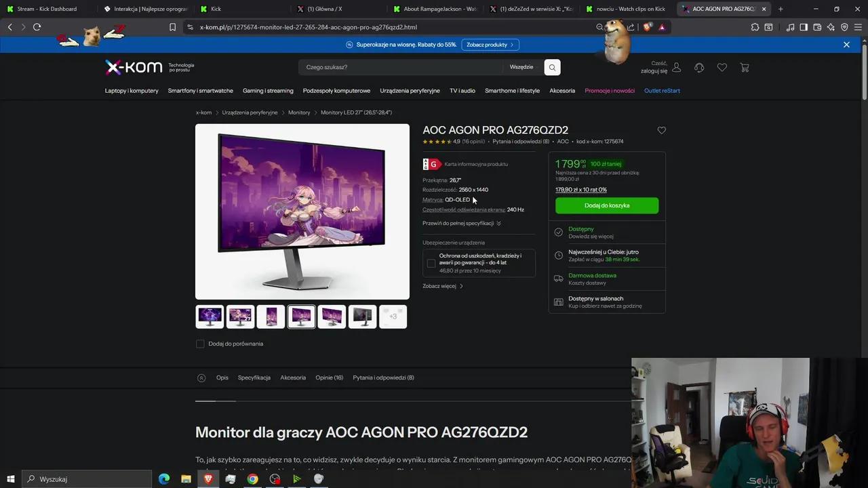This screenshot has width=868, height=488.
Task: Click the Czego szukasz search field
Action: coord(400,67)
